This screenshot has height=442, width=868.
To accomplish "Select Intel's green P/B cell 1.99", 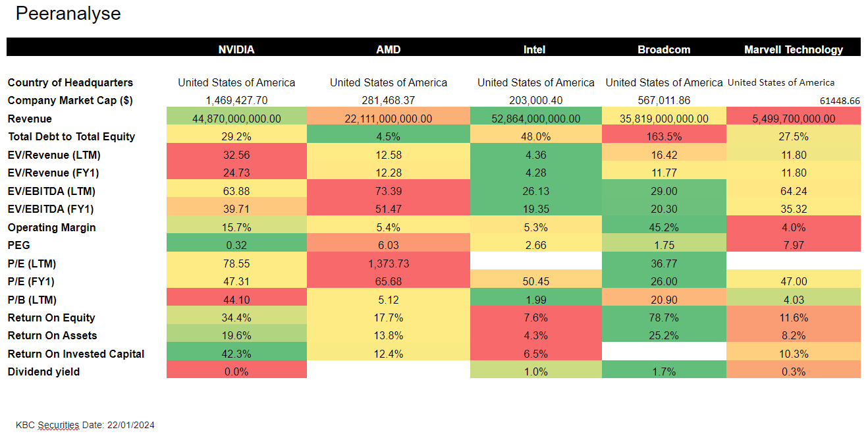I will 535,300.
